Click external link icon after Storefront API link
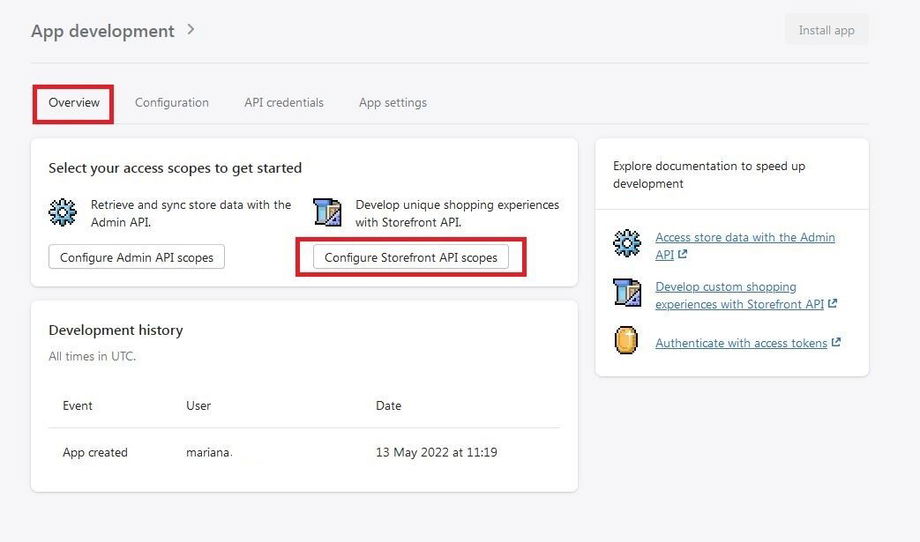Image resolution: width=920 pixels, height=542 pixels. click(833, 304)
